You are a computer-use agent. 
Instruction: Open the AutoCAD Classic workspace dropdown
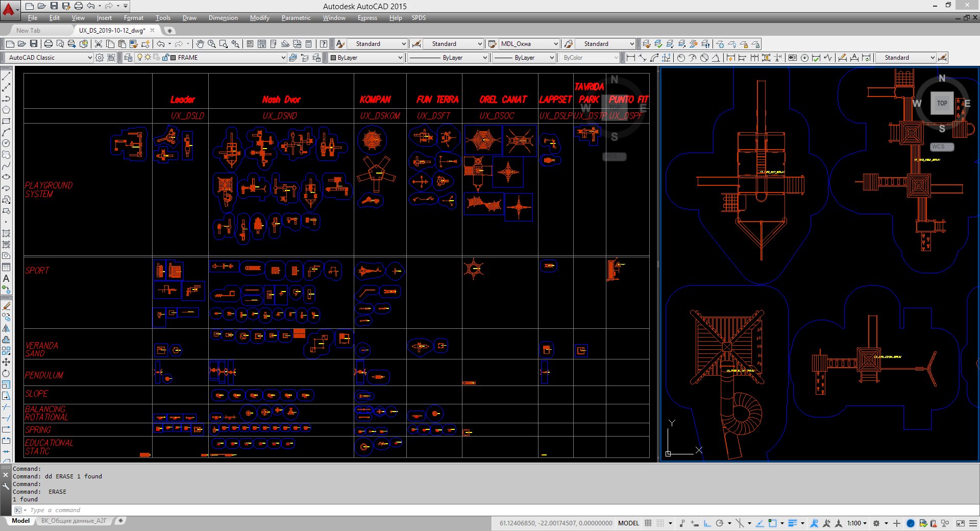tap(90, 58)
